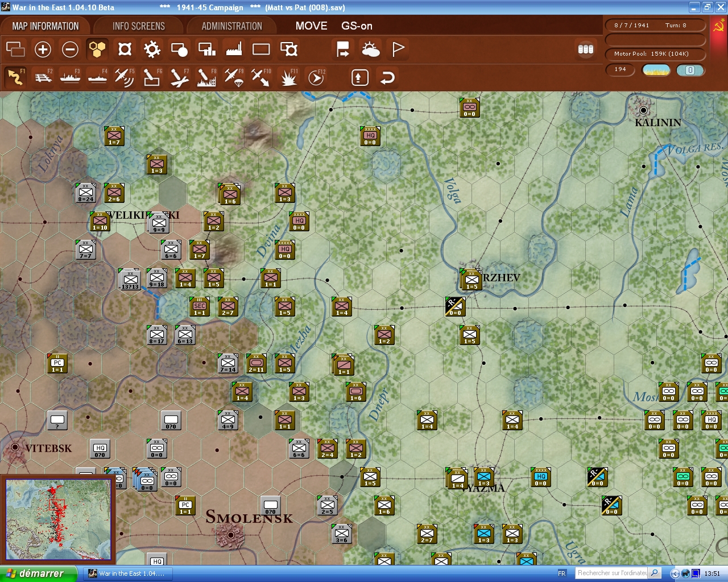Toggle the rectangle with bar chart overlay icon

[x=206, y=49]
